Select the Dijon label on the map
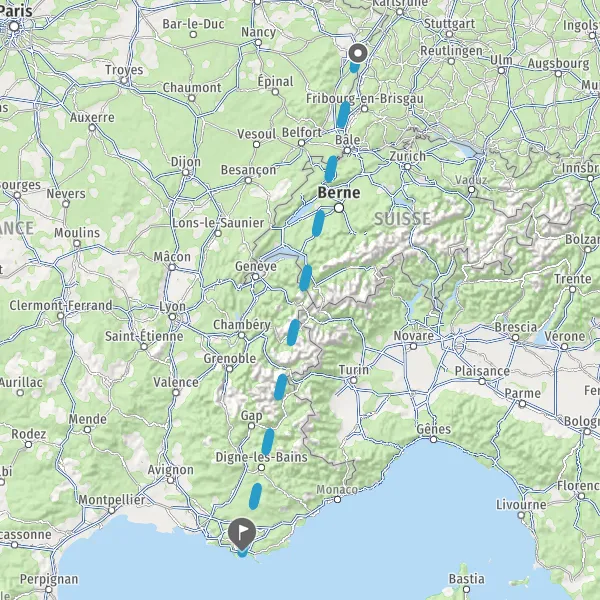600x600 pixels. click(186, 162)
